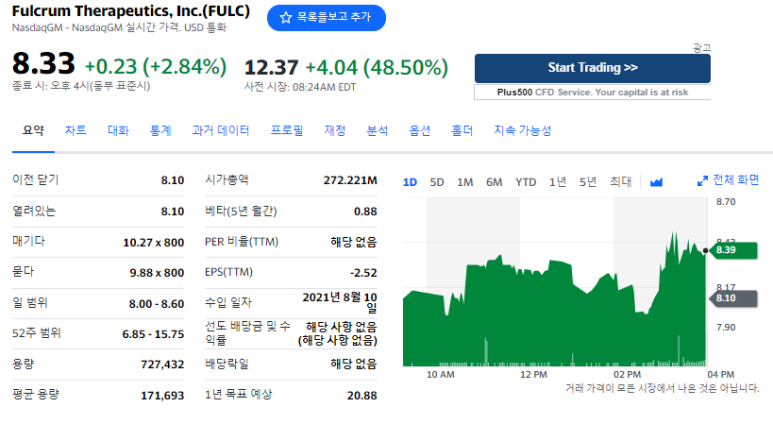Screen dimensions: 773x424
Task: Click the 1-year target estimate 20.88
Action: coord(362,395)
